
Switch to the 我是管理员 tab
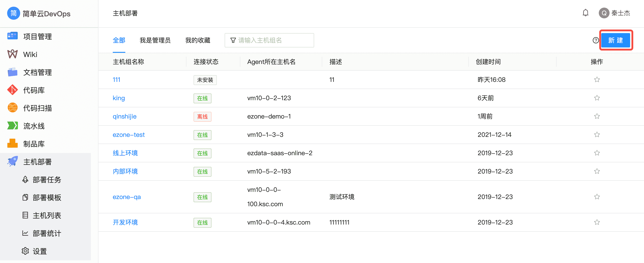click(155, 40)
